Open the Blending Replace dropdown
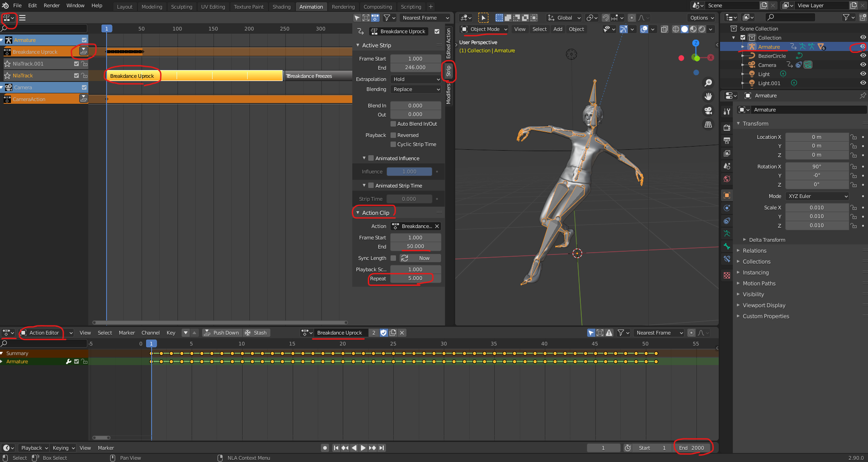868x462 pixels. tap(416, 89)
